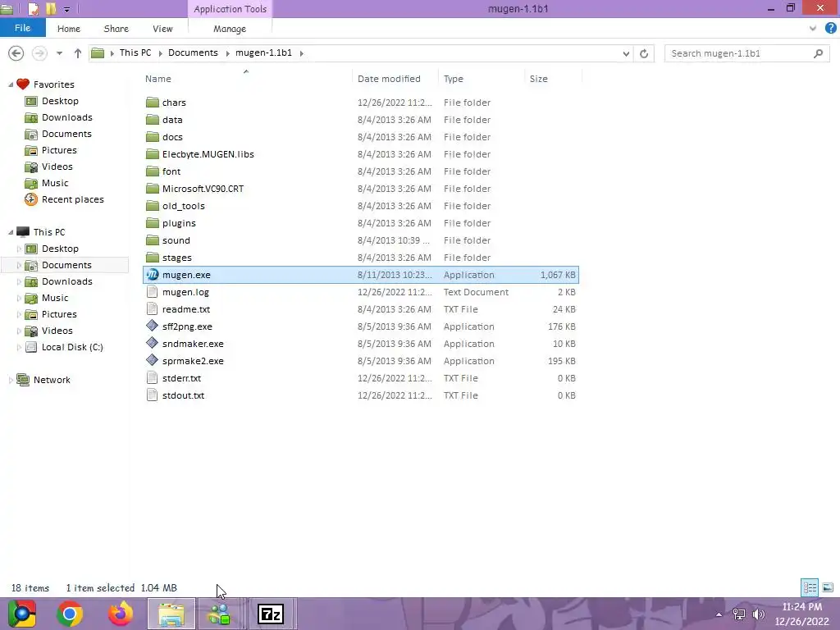Expand Local Disk (C:) node
Screen dimensions: 840x630
pos(20,347)
